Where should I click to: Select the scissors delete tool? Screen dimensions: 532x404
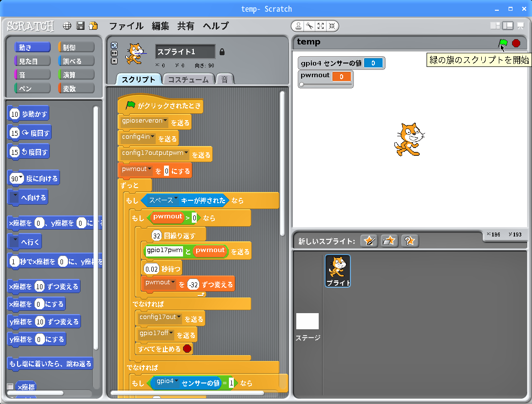tap(309, 26)
